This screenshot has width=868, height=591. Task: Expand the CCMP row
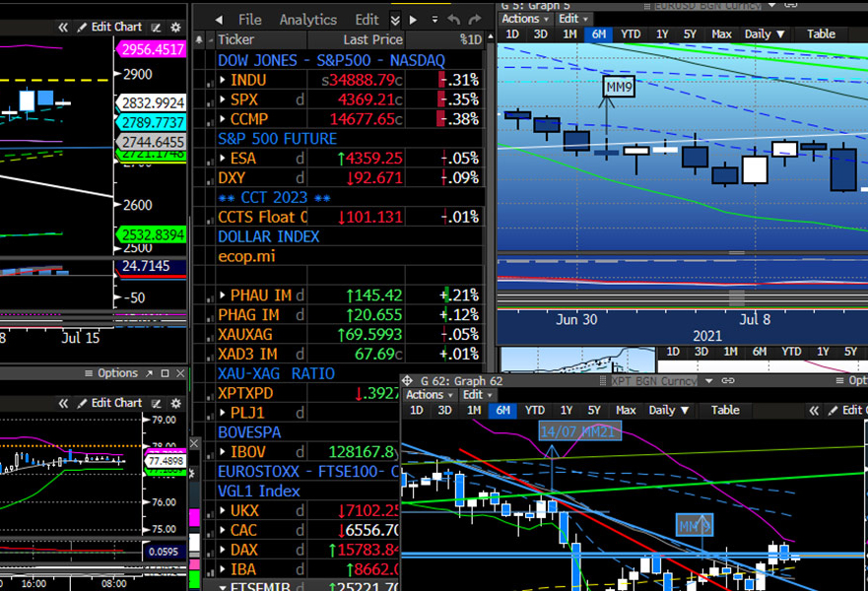pos(222,119)
